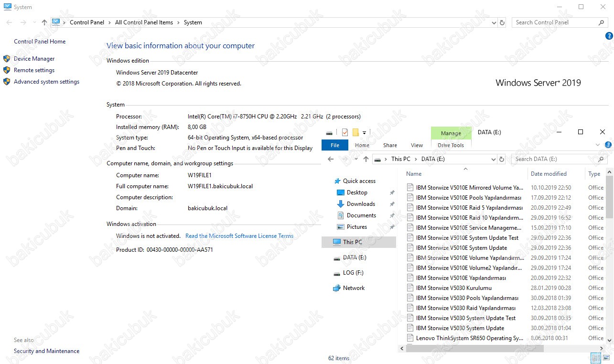Open Pictures in navigation pane
This screenshot has height=364, width=614.
coord(357,227)
